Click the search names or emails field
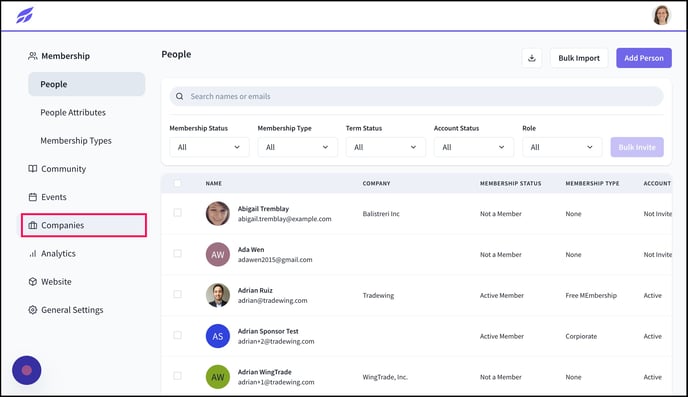This screenshot has width=688, height=397. click(416, 96)
